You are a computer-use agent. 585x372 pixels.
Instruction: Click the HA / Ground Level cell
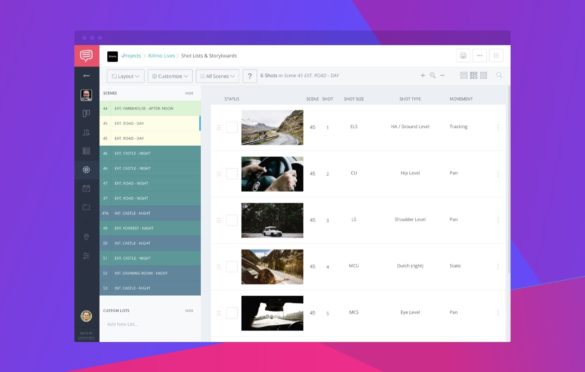click(x=410, y=127)
